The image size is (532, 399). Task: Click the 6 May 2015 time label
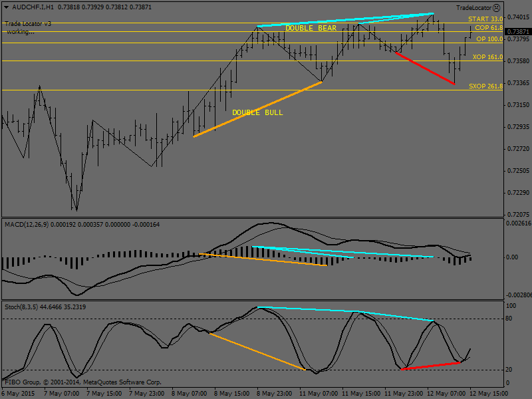click(19, 394)
